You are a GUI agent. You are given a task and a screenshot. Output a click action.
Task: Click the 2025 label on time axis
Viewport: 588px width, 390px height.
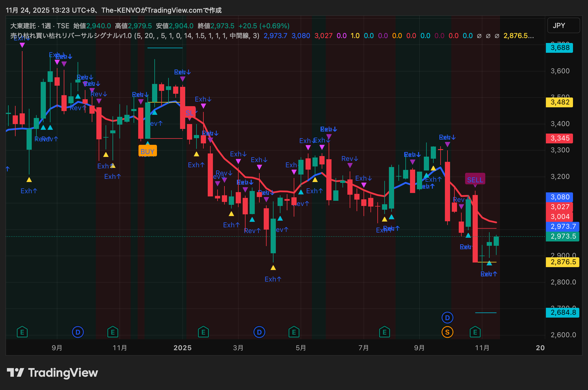tap(182, 348)
